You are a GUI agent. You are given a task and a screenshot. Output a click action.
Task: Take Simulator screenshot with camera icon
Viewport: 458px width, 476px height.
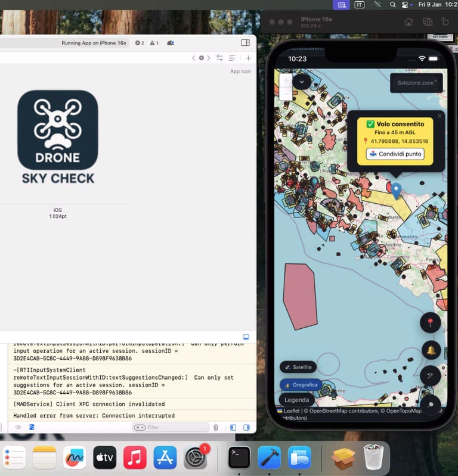[x=428, y=22]
